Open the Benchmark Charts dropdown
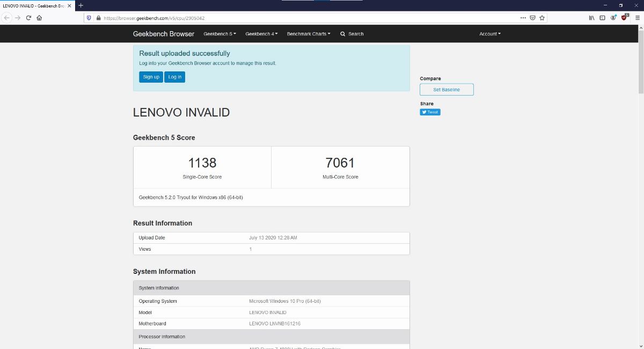The height and width of the screenshot is (349, 644). click(309, 34)
